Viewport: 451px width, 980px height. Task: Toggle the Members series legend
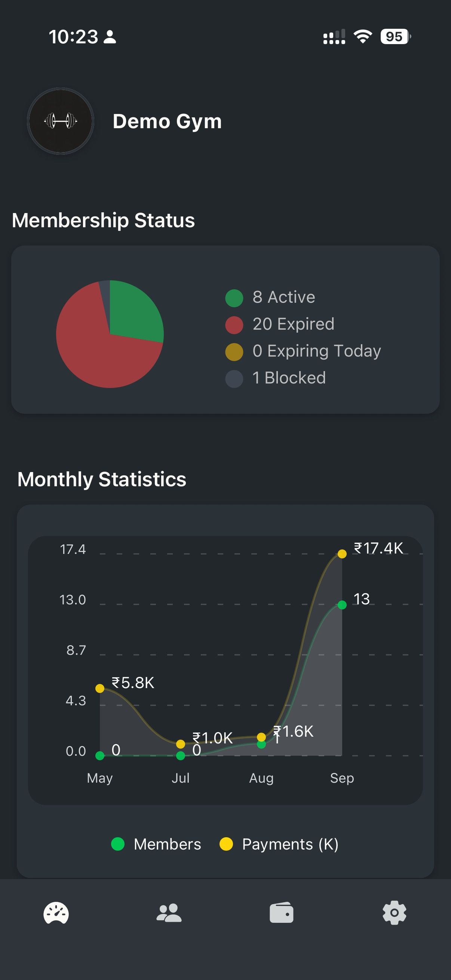click(x=156, y=844)
